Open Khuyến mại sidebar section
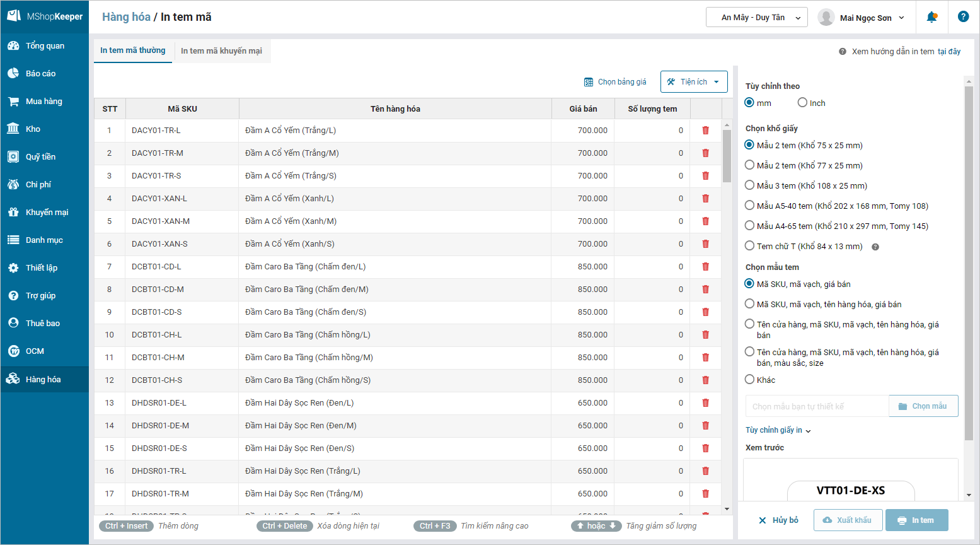 click(x=47, y=213)
